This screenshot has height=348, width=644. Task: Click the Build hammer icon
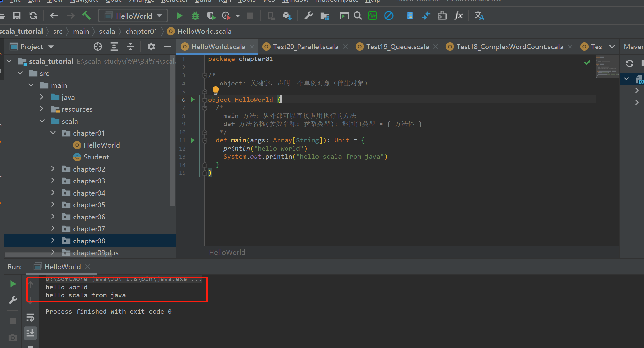click(86, 16)
